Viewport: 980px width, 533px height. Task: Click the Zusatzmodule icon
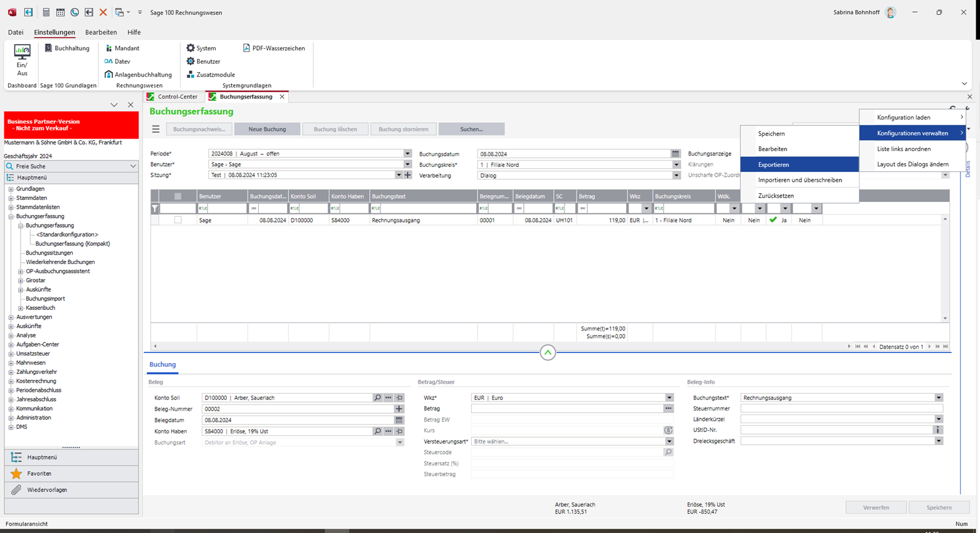click(190, 75)
